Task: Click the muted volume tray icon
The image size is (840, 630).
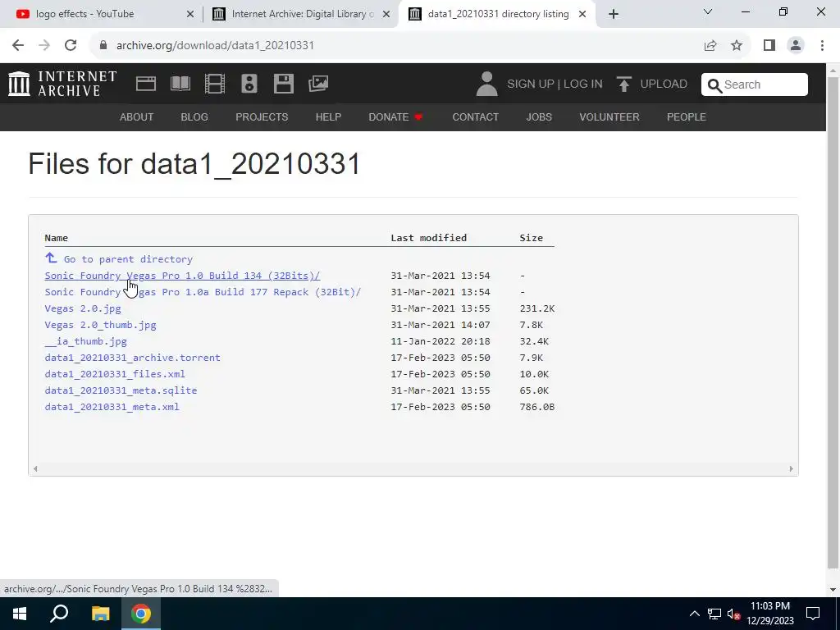Action: (x=733, y=614)
